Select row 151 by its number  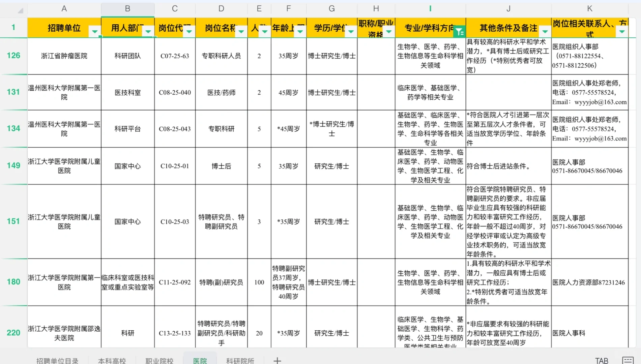pos(13,221)
